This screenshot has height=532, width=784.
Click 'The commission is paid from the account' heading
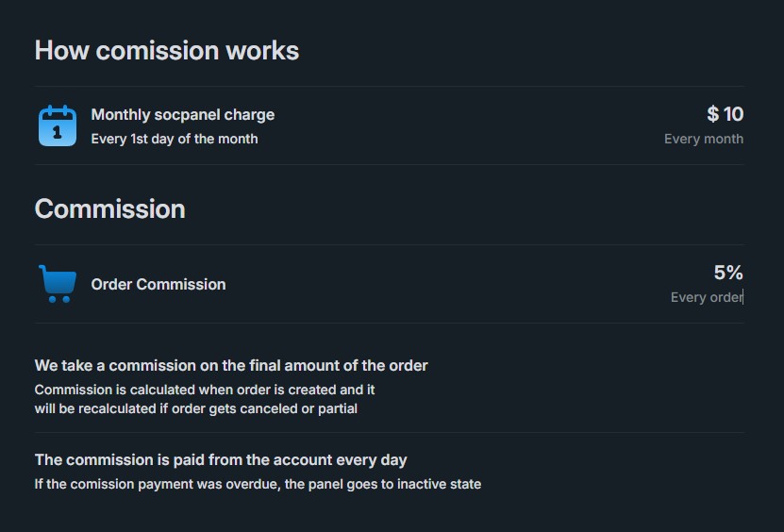pos(221,460)
